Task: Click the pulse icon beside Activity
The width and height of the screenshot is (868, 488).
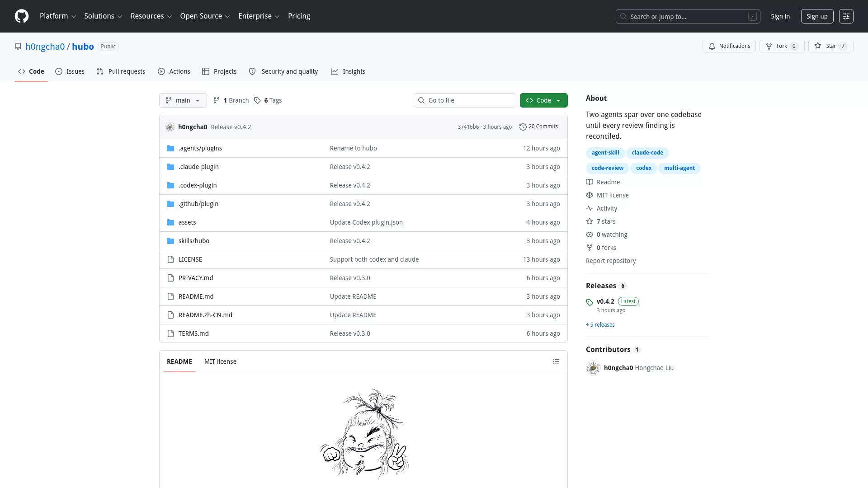Action: 590,208
